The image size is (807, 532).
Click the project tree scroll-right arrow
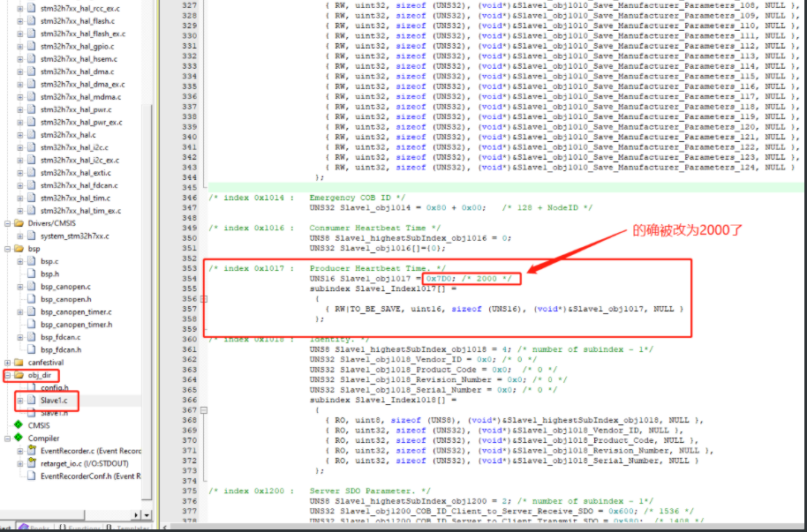(x=136, y=515)
